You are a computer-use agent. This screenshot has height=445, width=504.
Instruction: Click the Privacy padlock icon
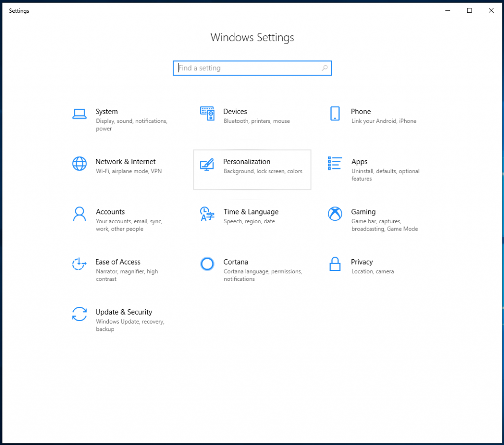[x=335, y=264]
